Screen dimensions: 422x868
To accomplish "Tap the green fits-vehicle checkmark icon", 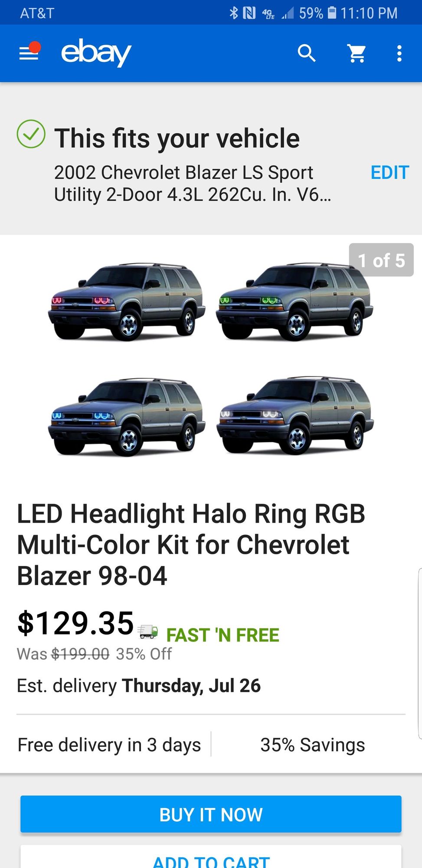I will tap(31, 134).
